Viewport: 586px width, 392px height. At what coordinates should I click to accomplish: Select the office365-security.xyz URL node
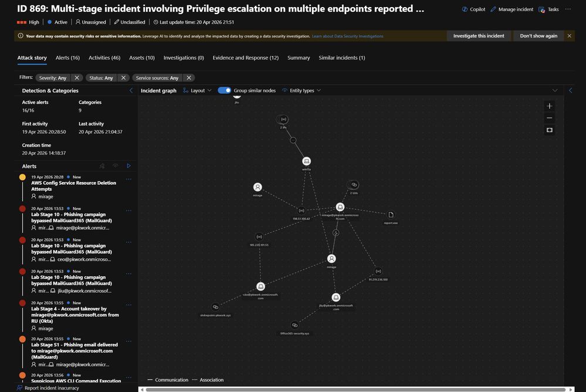point(294,325)
